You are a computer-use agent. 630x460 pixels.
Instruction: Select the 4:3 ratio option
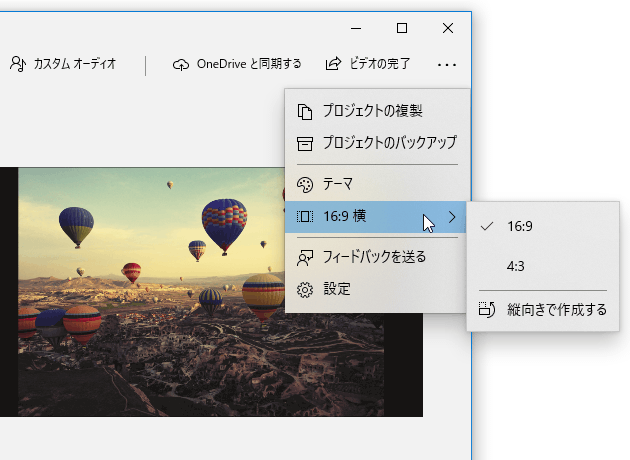tap(543, 266)
